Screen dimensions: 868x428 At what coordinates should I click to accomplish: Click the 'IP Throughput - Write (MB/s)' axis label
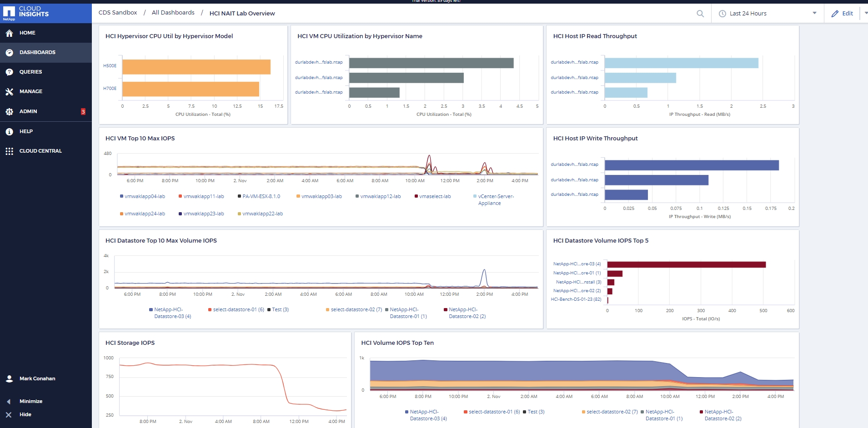700,217
